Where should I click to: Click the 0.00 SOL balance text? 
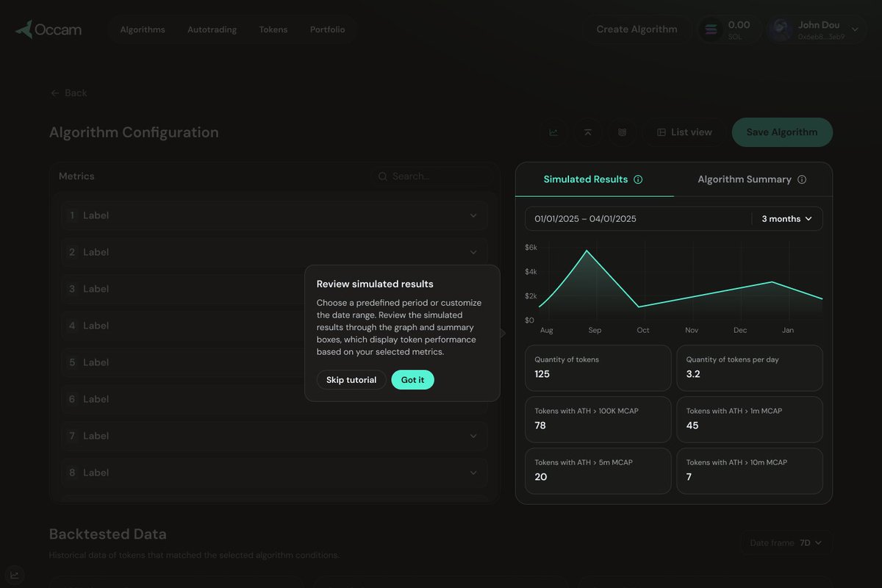(x=739, y=29)
